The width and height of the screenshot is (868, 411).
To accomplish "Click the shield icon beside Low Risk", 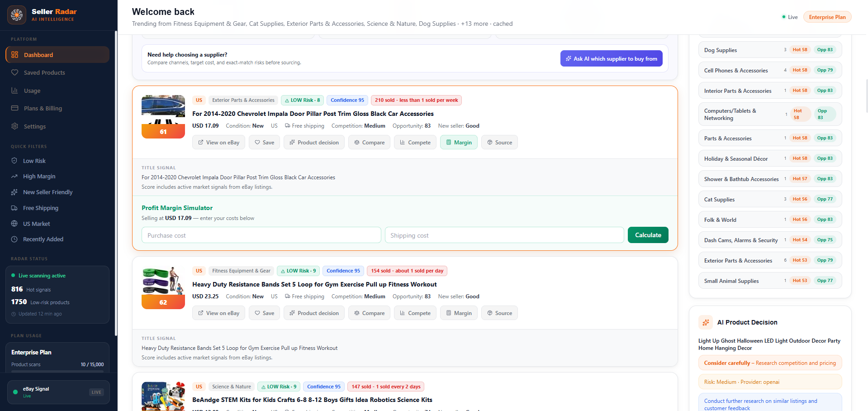I will [x=14, y=161].
